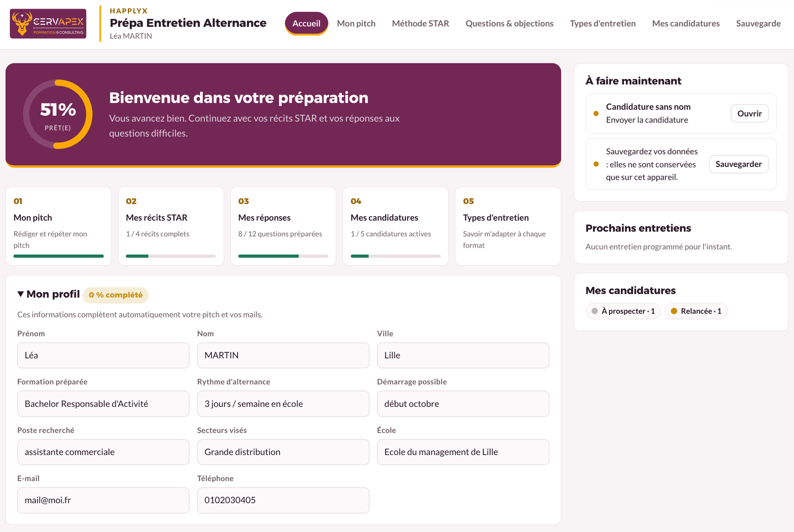
Task: Click the Prochains entretiens heading
Action: coord(638,228)
